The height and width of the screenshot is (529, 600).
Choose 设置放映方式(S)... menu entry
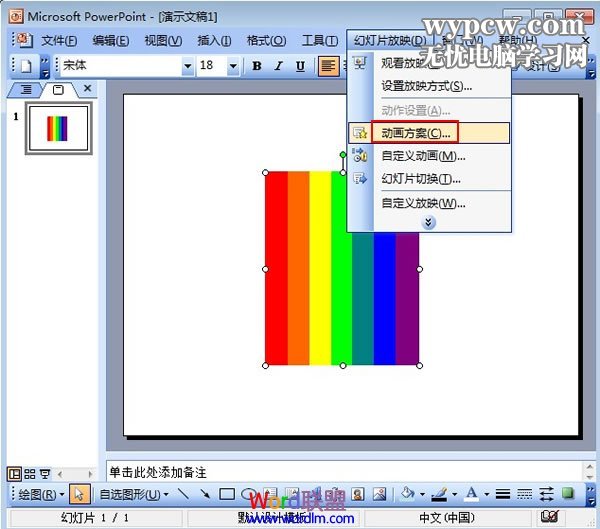[429, 86]
